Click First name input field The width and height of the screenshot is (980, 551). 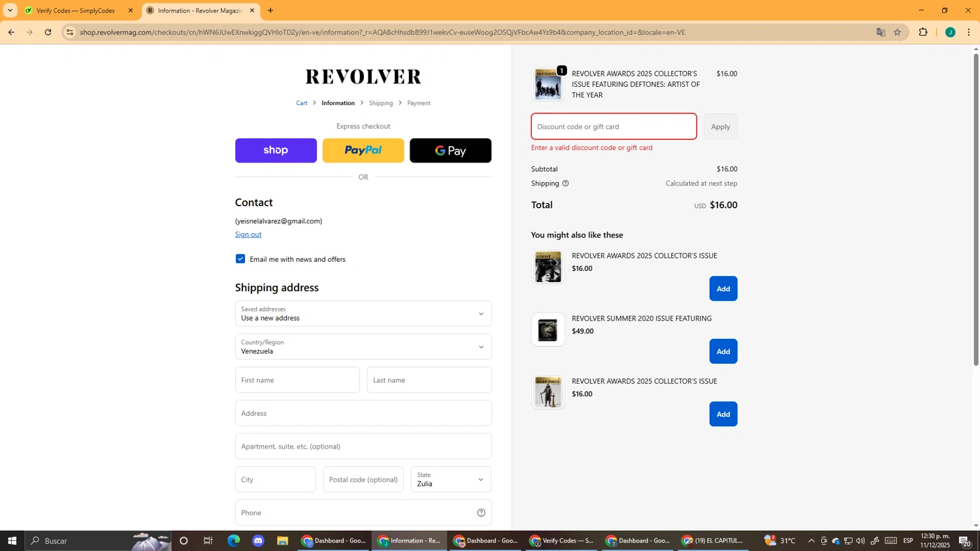297,380
